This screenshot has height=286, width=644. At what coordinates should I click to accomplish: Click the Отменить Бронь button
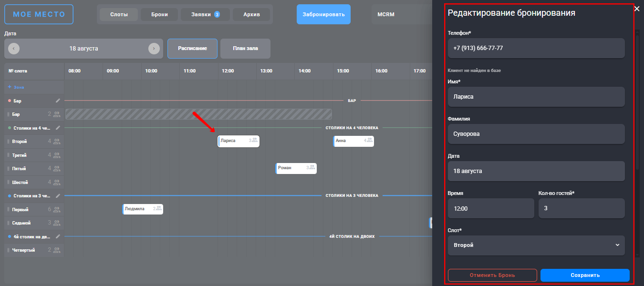pyautogui.click(x=492, y=275)
